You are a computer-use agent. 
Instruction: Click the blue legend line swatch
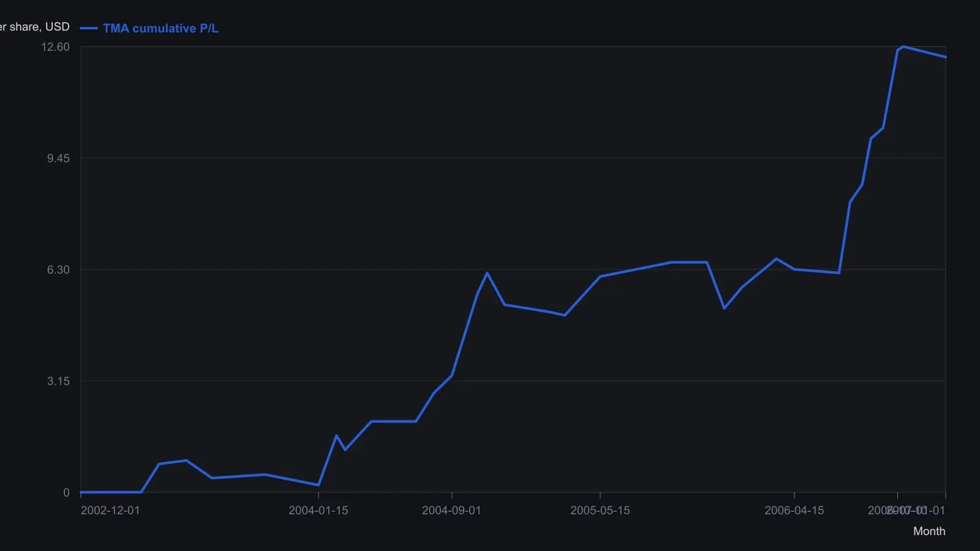click(x=89, y=28)
